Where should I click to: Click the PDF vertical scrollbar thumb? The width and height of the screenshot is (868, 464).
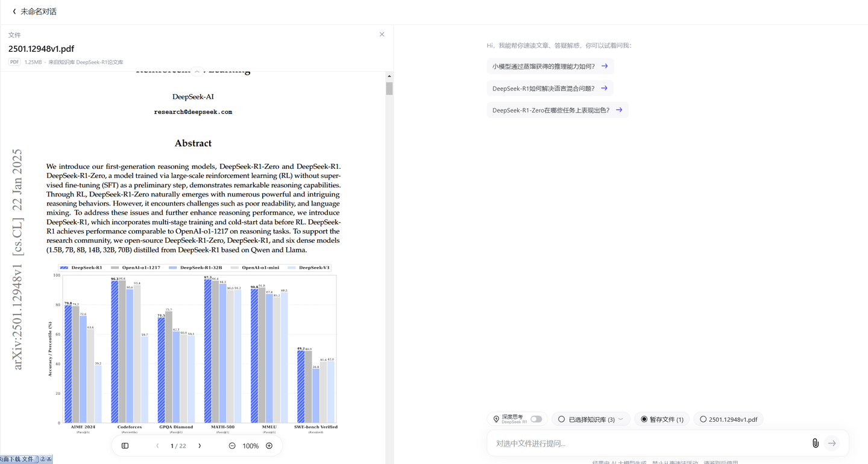coord(389,88)
